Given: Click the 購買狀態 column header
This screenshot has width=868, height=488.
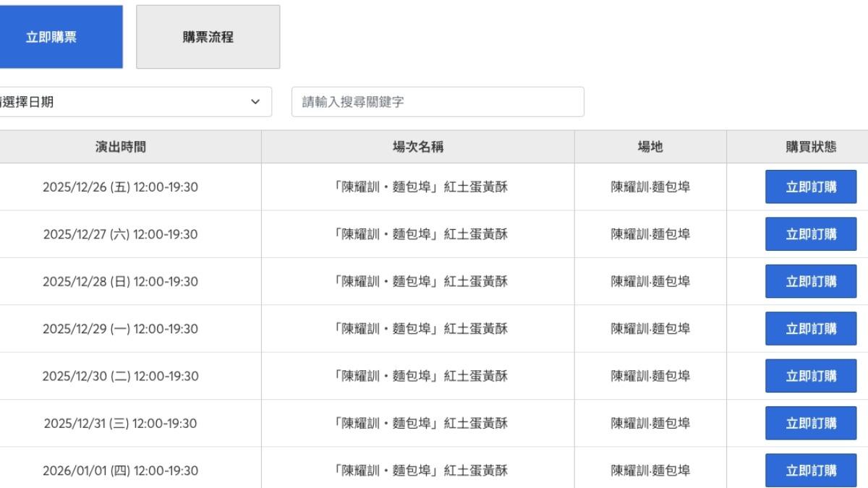Looking at the screenshot, I should click(x=811, y=147).
